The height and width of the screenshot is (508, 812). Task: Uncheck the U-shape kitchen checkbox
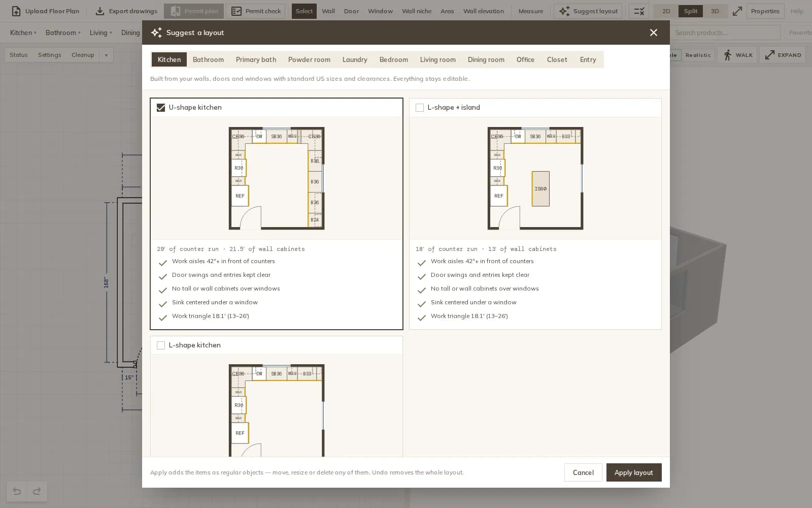(161, 108)
